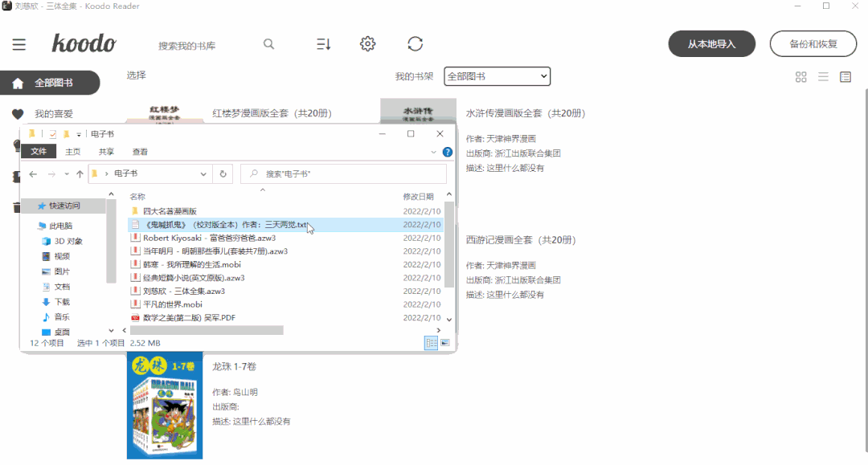Switch Explorer to large icons view
The height and width of the screenshot is (465, 868).
click(444, 343)
